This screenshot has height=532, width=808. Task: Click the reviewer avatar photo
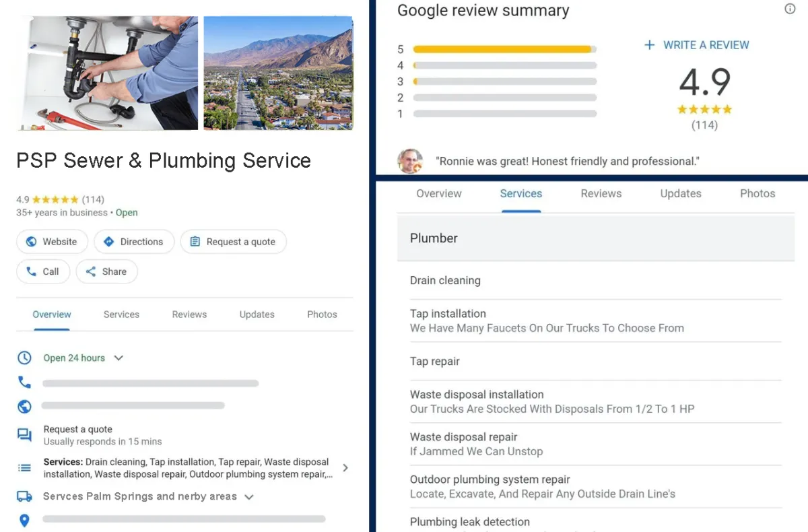(x=410, y=162)
